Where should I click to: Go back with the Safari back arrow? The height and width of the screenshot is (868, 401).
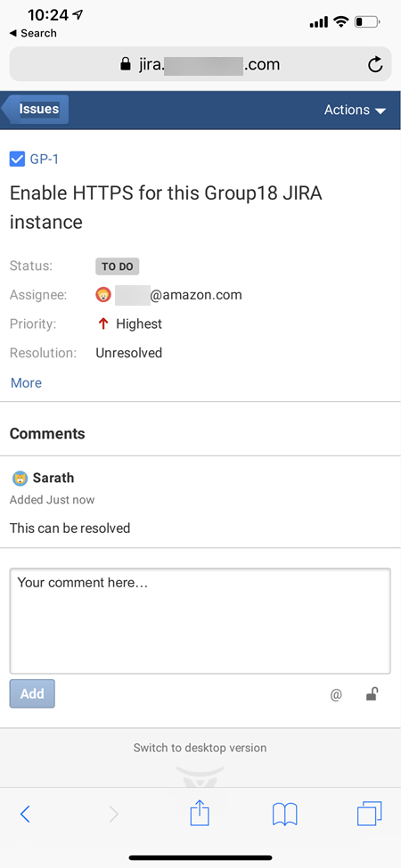[x=25, y=814]
